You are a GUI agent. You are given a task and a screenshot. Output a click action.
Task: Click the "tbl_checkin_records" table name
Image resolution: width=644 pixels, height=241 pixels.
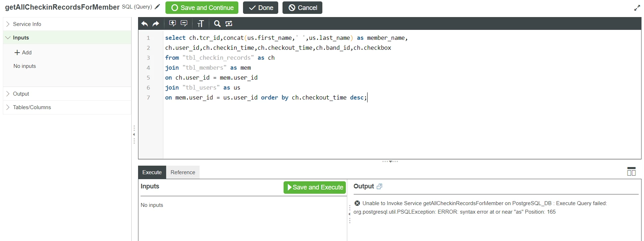[218, 58]
